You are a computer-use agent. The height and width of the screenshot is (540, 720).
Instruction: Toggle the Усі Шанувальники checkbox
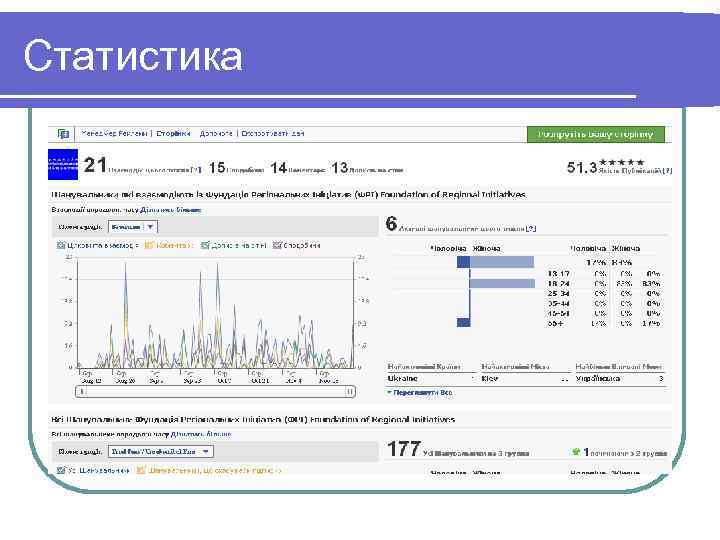[61, 470]
